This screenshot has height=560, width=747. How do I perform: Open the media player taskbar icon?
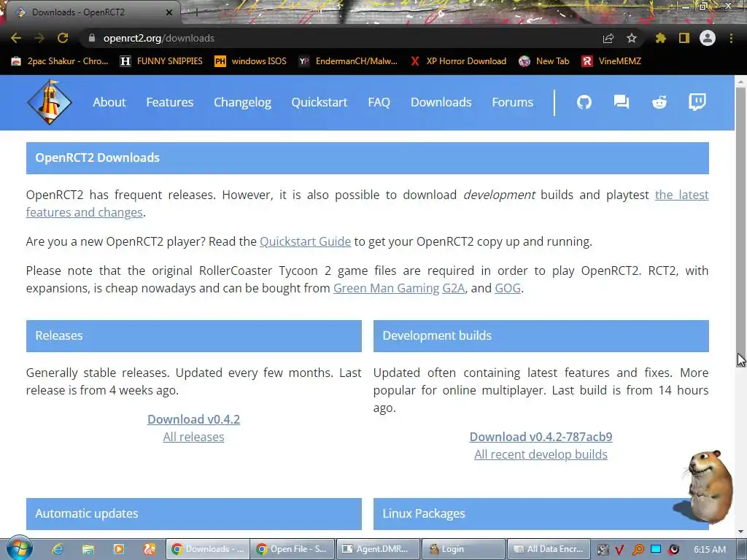[119, 549]
